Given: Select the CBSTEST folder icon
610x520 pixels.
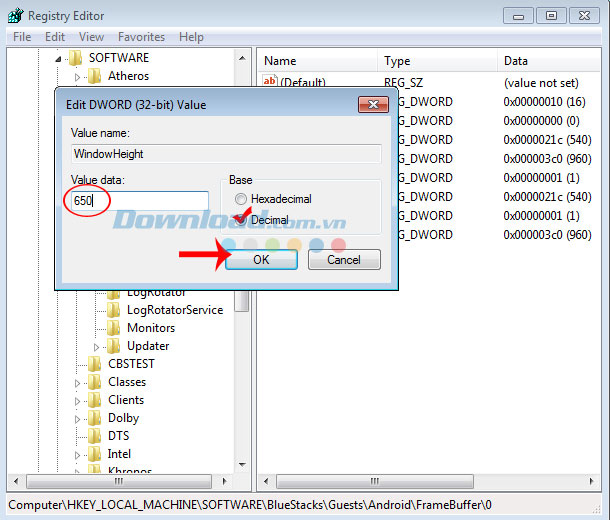Looking at the screenshot, I should [95, 364].
